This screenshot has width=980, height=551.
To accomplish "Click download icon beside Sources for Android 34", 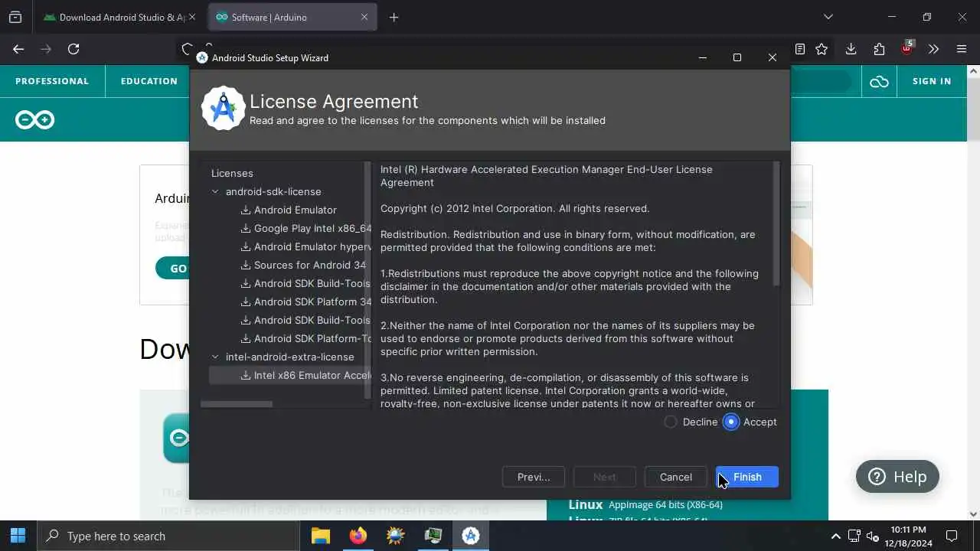I will pyautogui.click(x=246, y=265).
